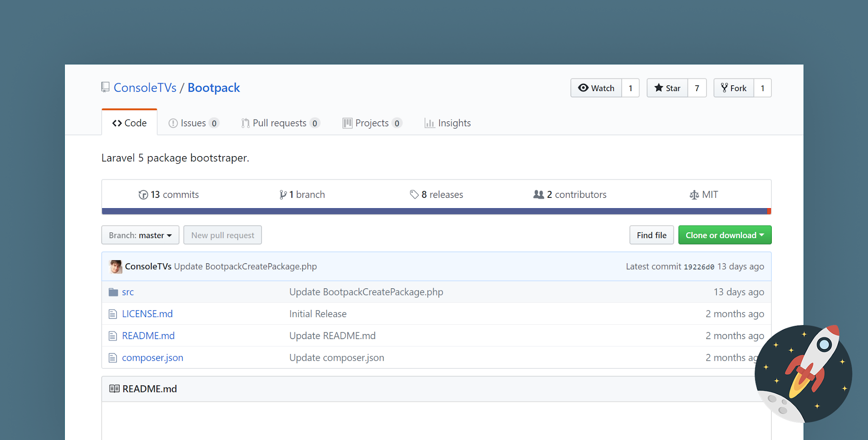Image resolution: width=868 pixels, height=440 pixels.
Task: Click the composer.json file icon
Action: (x=113, y=358)
